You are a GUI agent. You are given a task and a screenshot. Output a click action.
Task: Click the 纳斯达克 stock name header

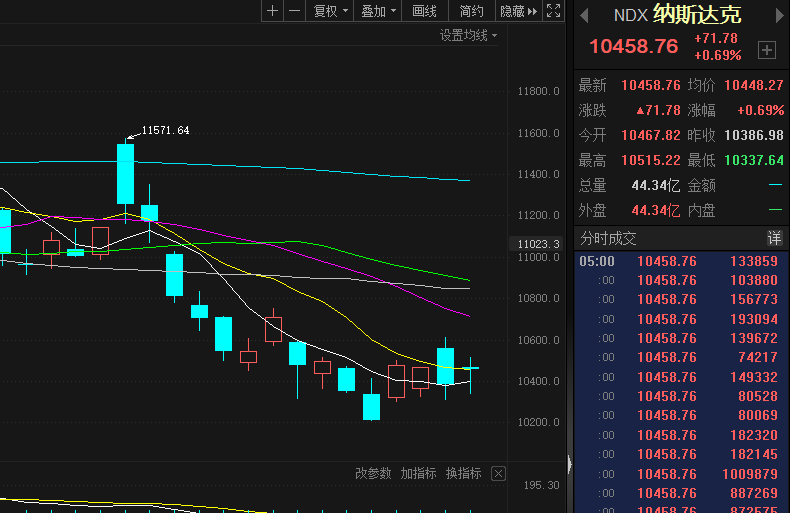tap(697, 14)
